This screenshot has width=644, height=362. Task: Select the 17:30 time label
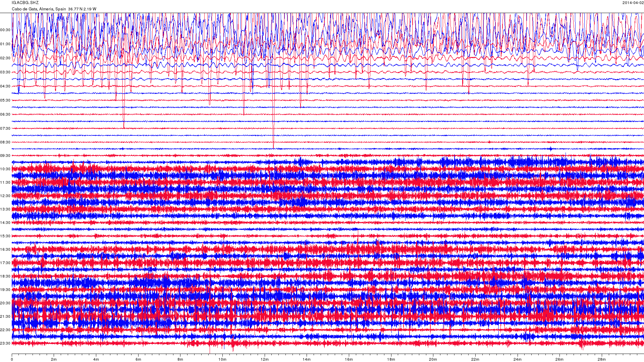click(5, 263)
